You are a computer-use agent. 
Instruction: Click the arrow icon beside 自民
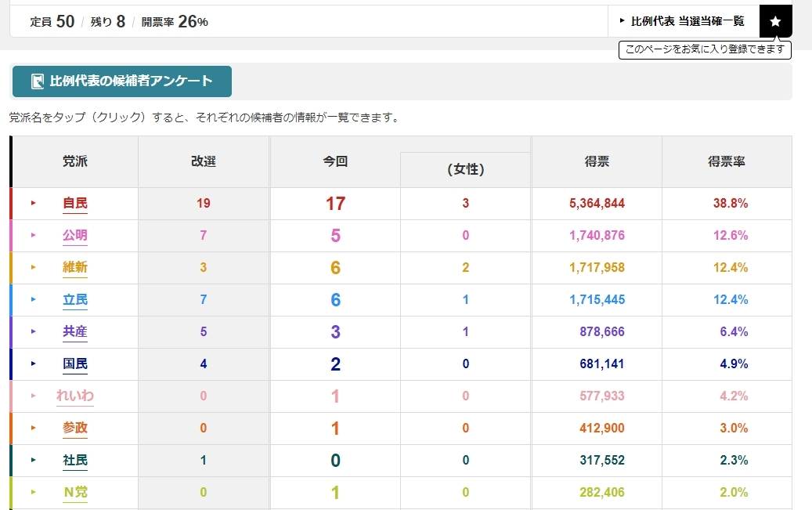pyautogui.click(x=34, y=203)
